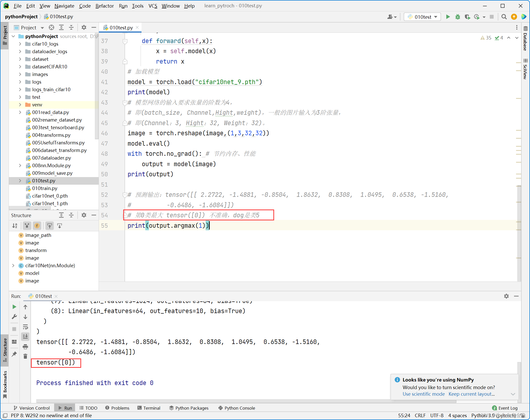Expand the cifar10Net class in Structure panel
The width and height of the screenshot is (530, 420).
[13, 266]
